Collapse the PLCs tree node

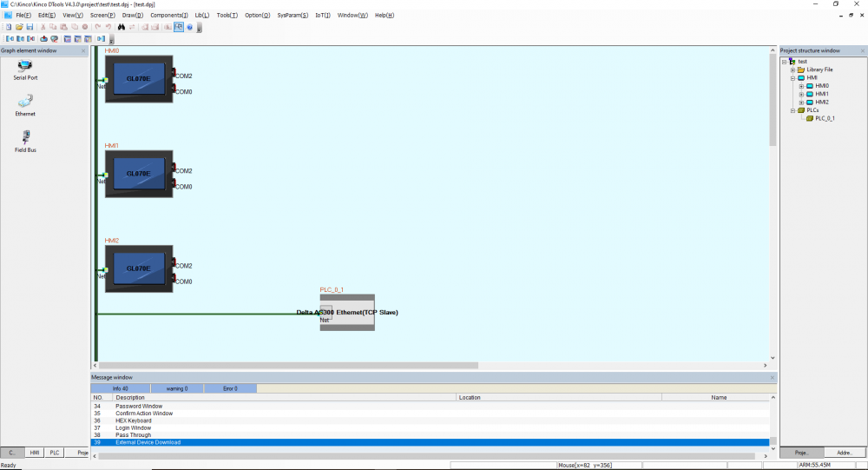pyautogui.click(x=792, y=110)
